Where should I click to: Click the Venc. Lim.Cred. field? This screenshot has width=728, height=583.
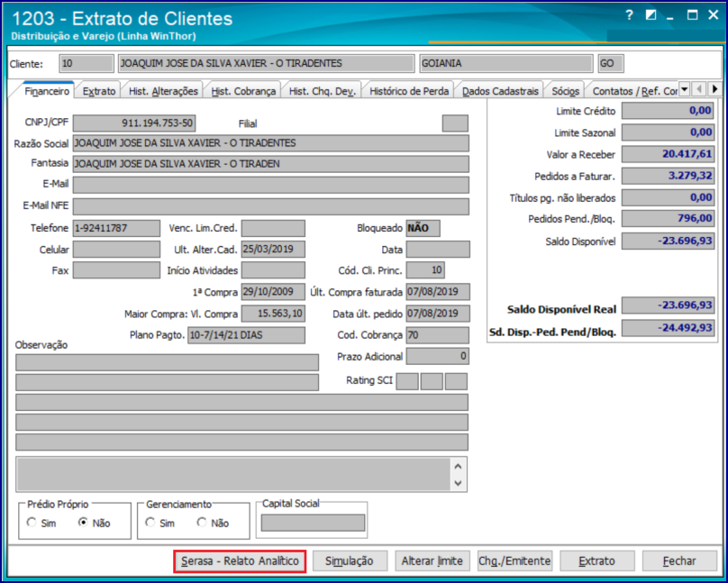[x=273, y=228]
